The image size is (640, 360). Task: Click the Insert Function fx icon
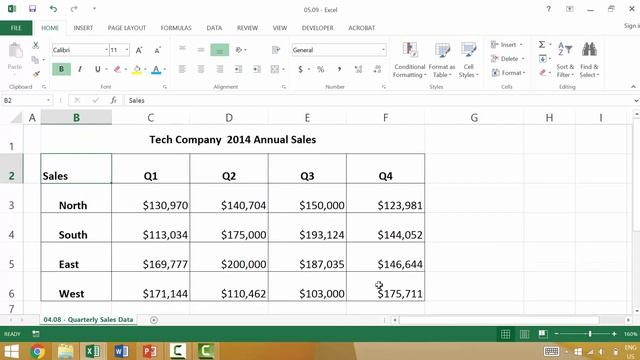coord(114,100)
